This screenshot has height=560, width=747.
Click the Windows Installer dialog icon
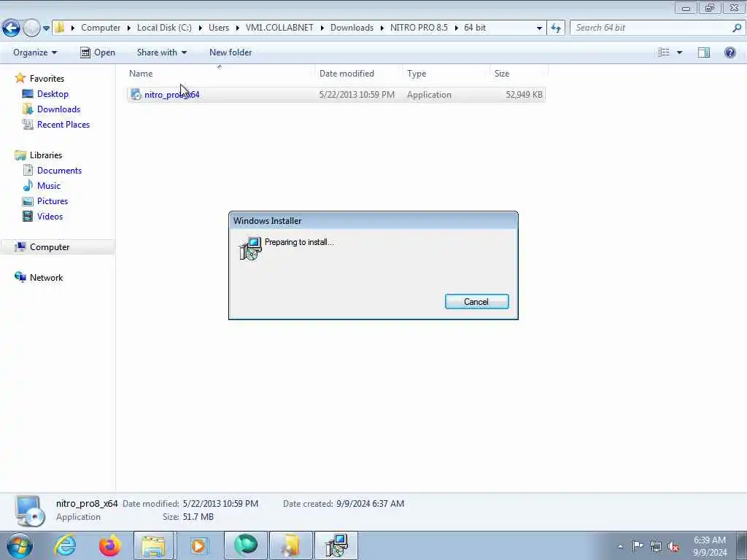(x=250, y=248)
